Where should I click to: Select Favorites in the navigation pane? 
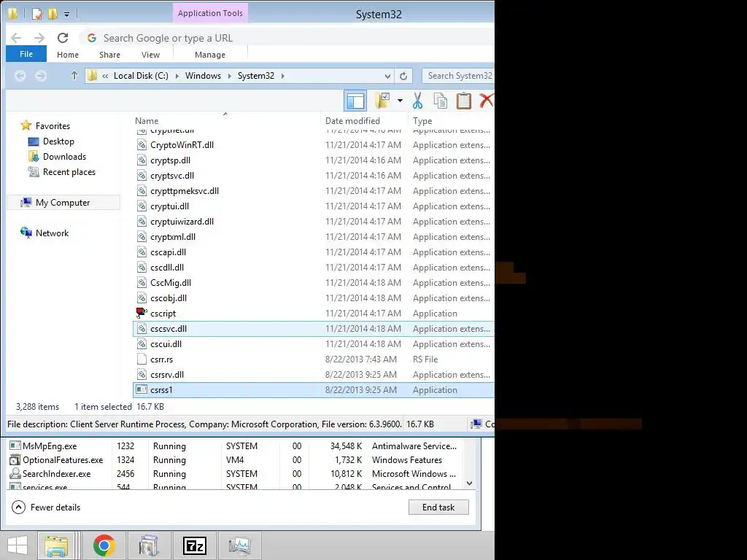pyautogui.click(x=45, y=125)
